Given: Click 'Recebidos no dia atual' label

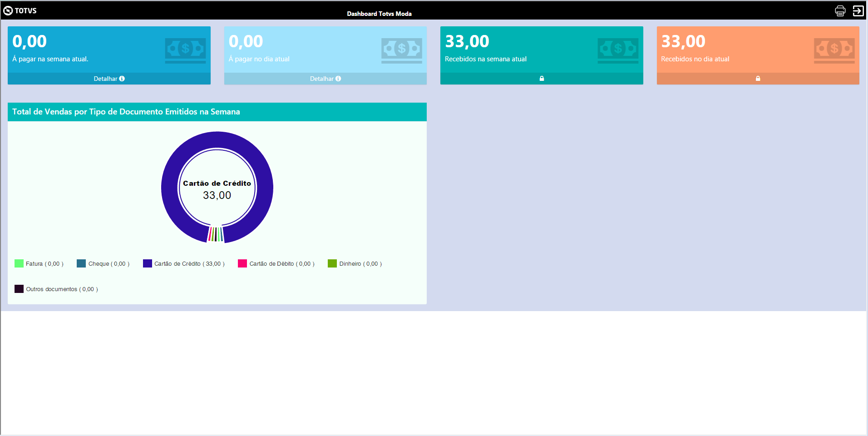Looking at the screenshot, I should [695, 59].
